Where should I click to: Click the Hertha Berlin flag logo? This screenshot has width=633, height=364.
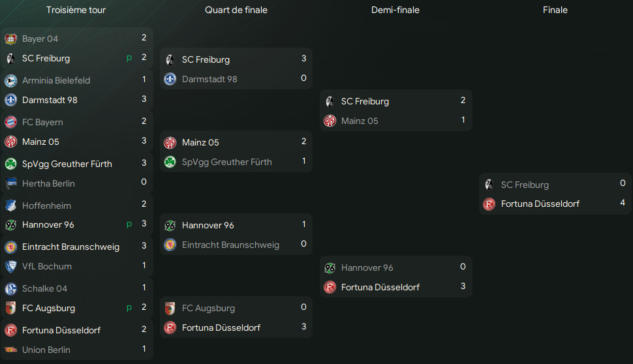pyautogui.click(x=10, y=183)
